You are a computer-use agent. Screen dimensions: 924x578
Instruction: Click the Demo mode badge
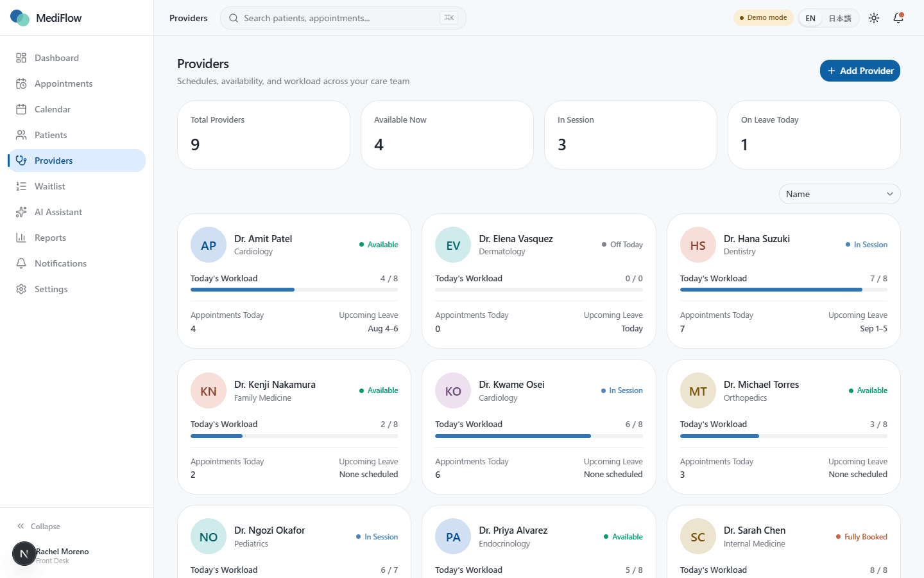[x=764, y=18]
